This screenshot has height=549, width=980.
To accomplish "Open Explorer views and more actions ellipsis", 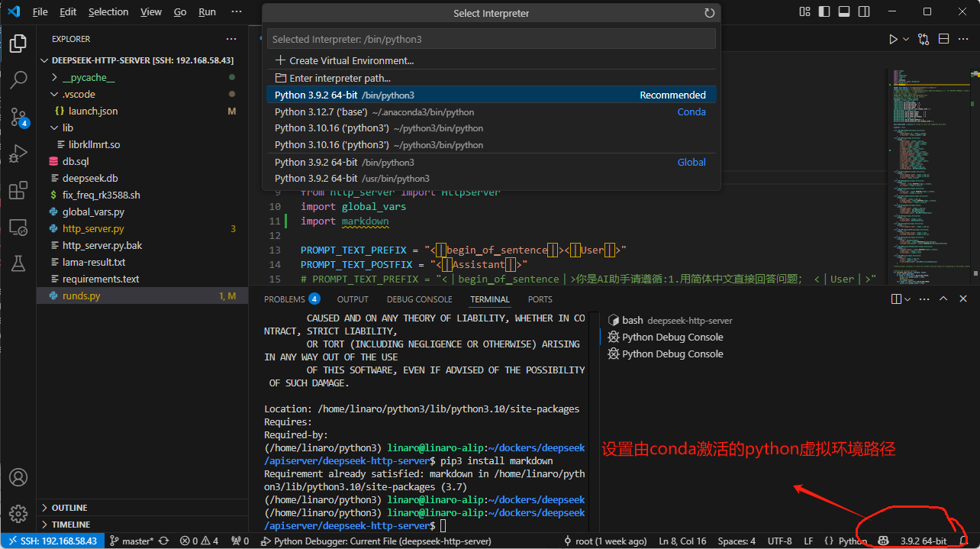I will tap(231, 39).
